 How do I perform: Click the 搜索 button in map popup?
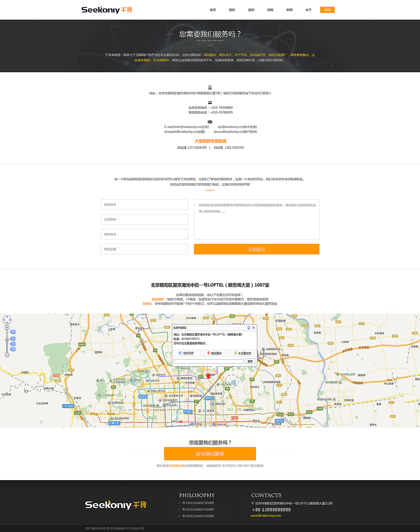[250, 361]
